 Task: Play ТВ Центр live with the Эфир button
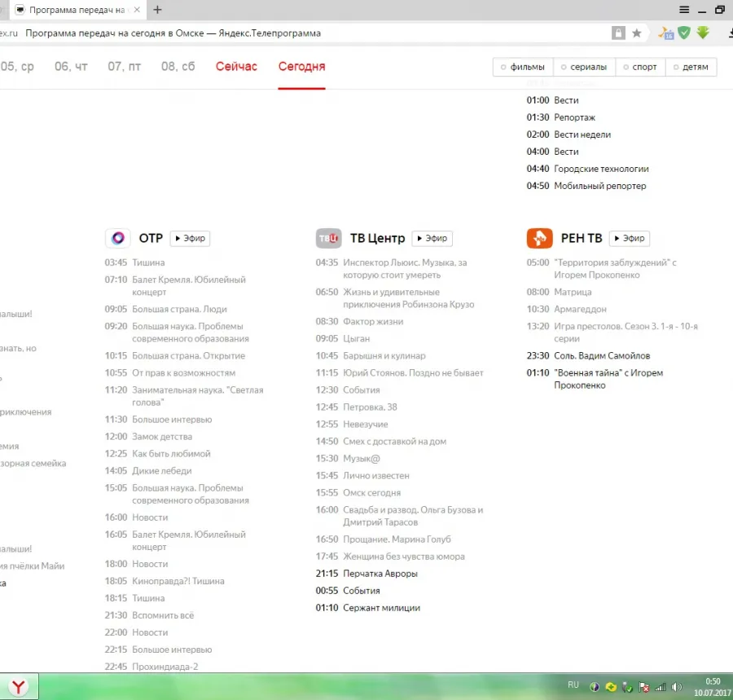(x=432, y=238)
